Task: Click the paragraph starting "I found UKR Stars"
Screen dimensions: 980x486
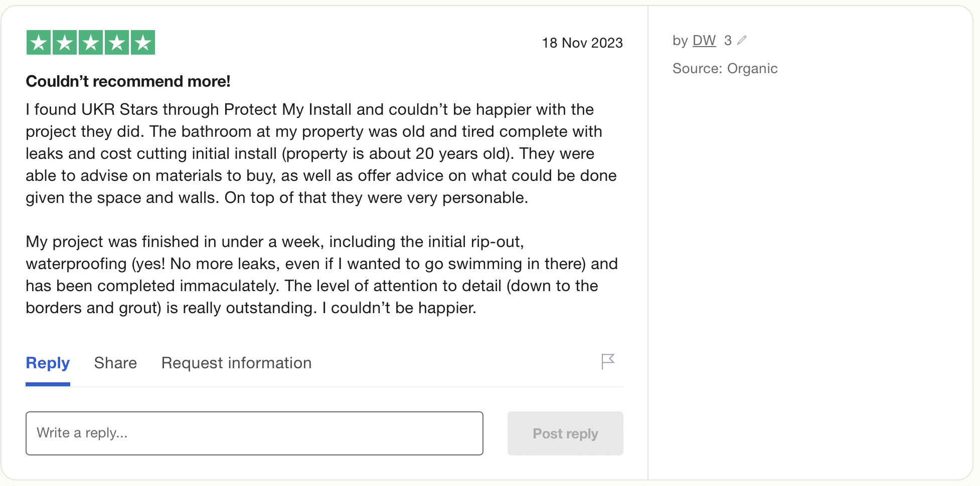Action: pyautogui.click(x=321, y=153)
